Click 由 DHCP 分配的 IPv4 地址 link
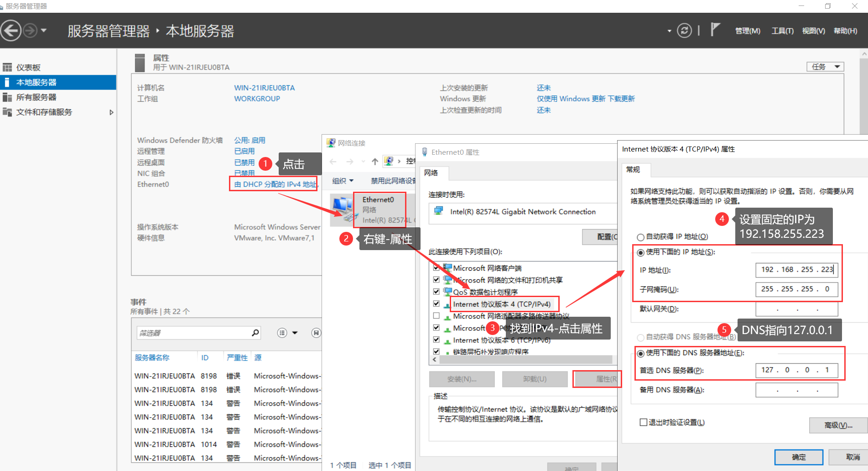868x471 pixels. pos(275,184)
